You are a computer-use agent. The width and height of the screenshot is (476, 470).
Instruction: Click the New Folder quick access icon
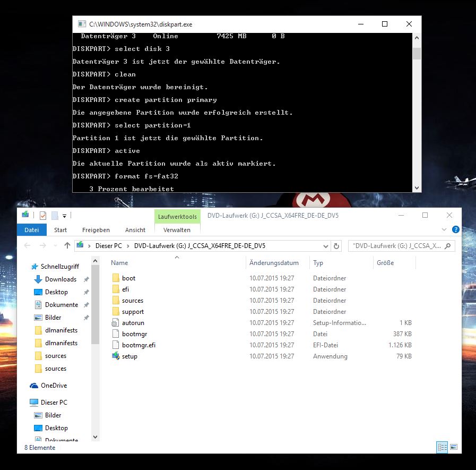point(55,216)
